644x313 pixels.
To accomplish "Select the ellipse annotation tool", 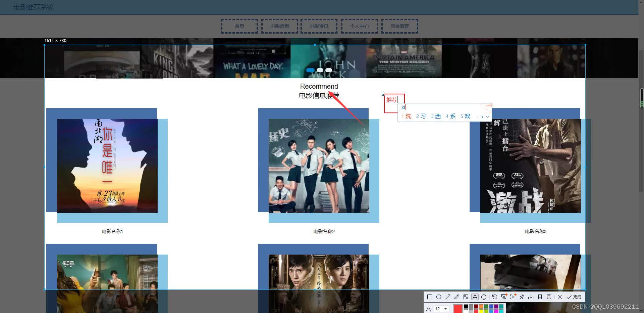I will [439, 297].
